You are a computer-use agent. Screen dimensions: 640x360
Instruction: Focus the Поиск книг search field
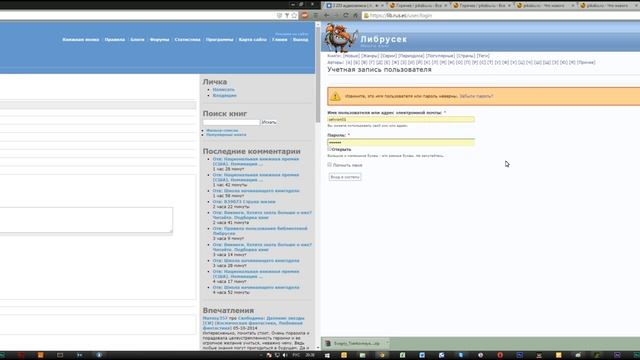tap(231, 122)
